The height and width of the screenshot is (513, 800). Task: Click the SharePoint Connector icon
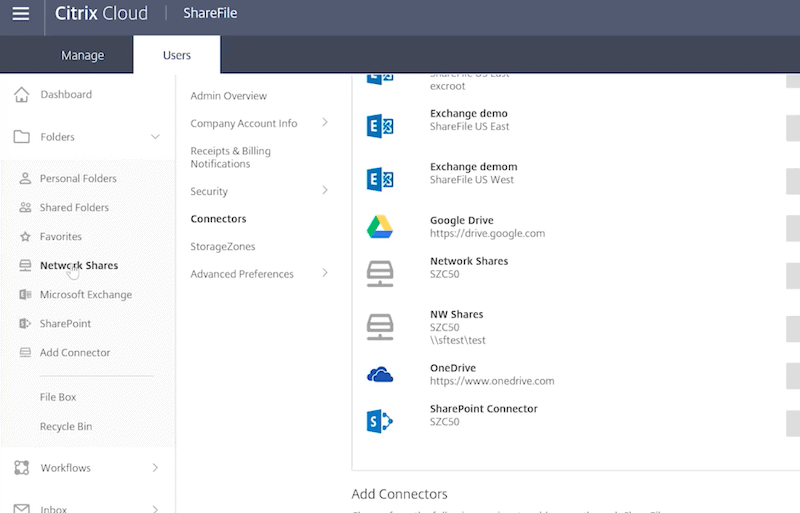coord(380,421)
